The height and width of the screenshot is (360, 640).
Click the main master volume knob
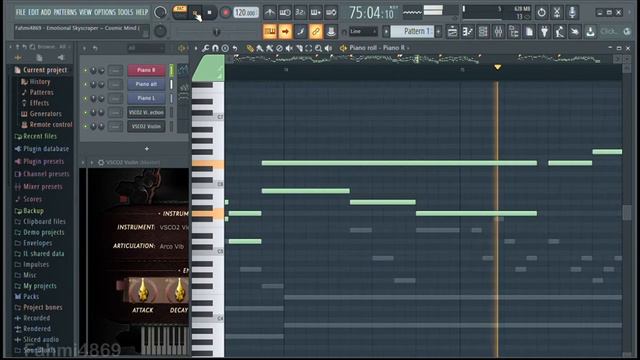coord(160,12)
